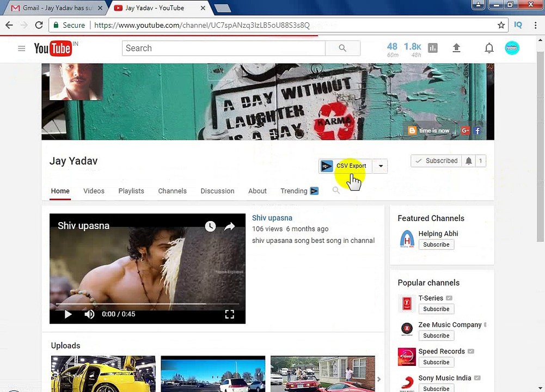
Task: Click the Speed Records channel icon
Action: (x=407, y=357)
